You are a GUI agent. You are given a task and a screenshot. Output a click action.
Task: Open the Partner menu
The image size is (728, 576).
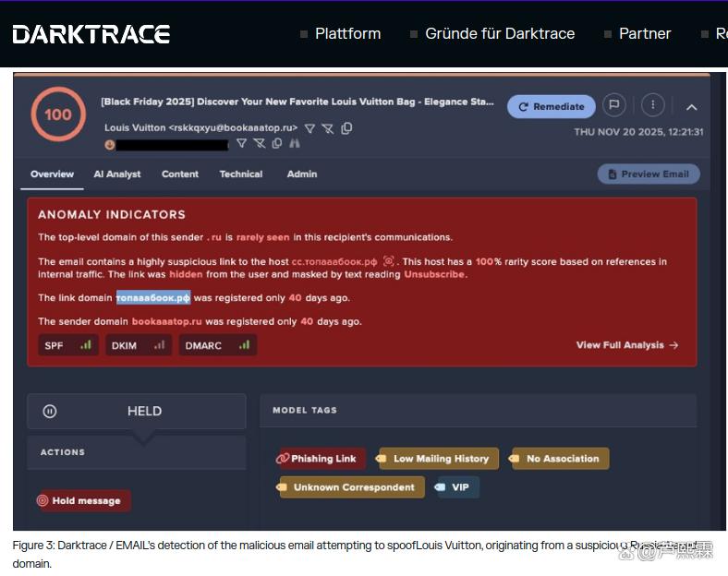[x=645, y=34]
